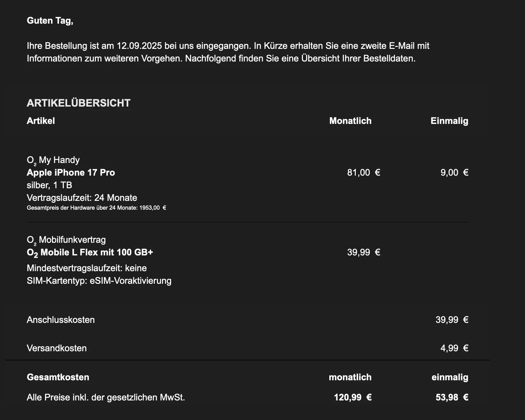Click the 'Einmalig' column header

449,121
